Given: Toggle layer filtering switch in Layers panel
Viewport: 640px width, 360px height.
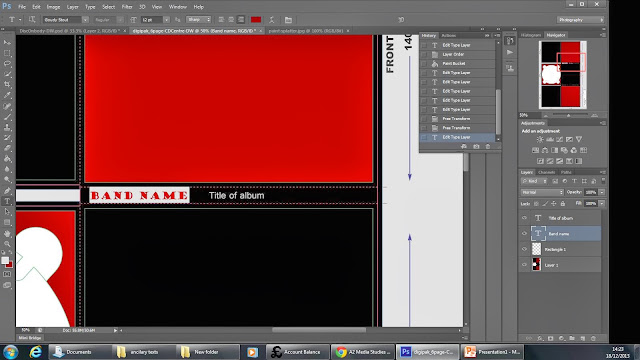Looking at the screenshot, I should click(x=603, y=181).
